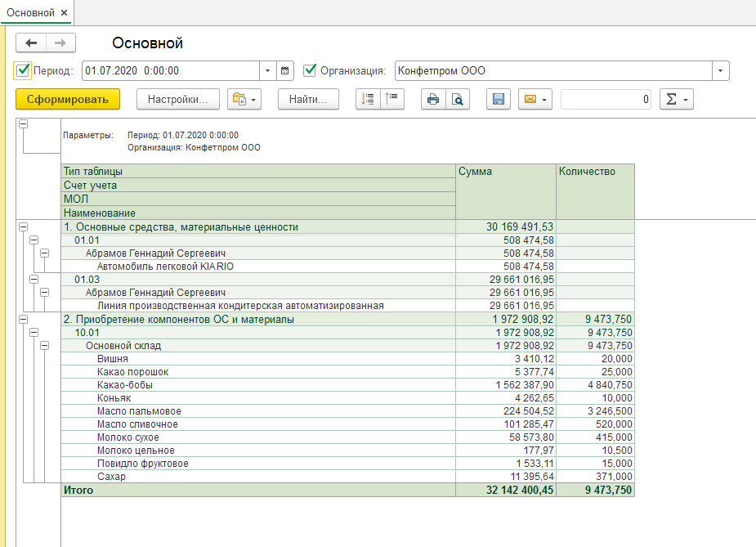Collapse account 01.01 group
The image size is (756, 547).
click(x=34, y=240)
